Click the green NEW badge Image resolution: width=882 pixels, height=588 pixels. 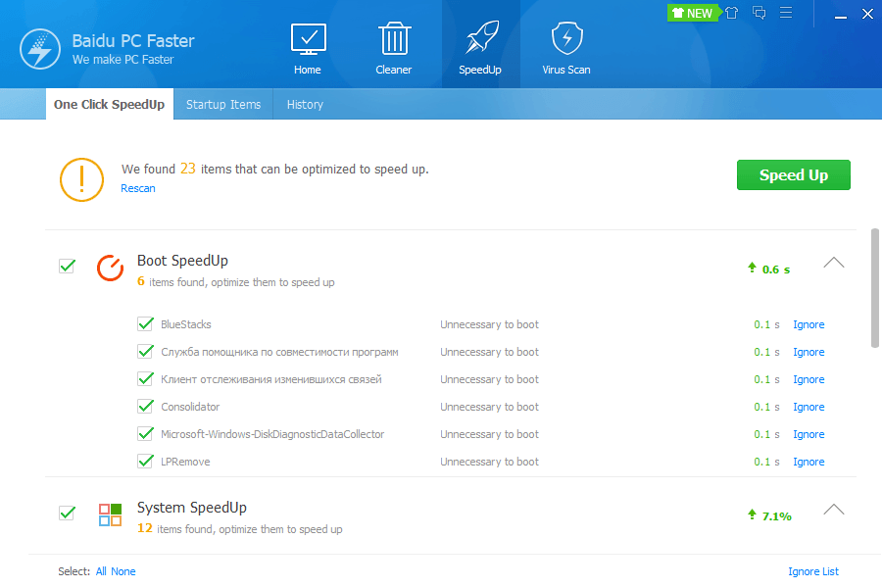point(693,13)
